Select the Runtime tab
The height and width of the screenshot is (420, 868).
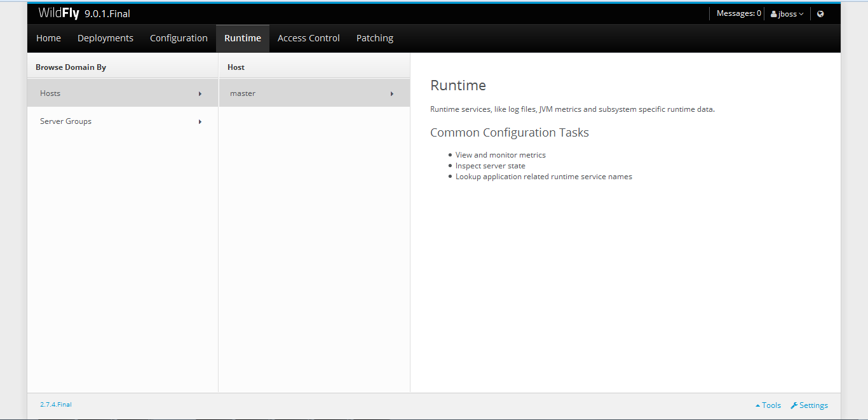tap(243, 38)
